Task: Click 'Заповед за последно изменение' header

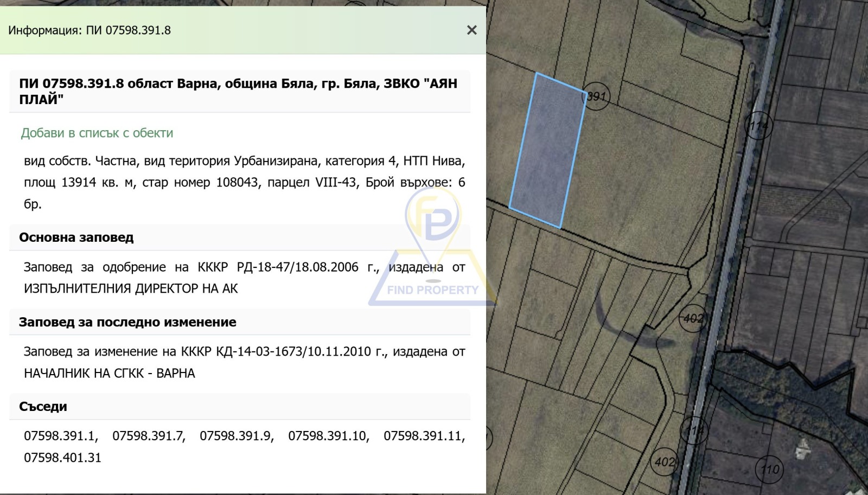Action: point(127,322)
